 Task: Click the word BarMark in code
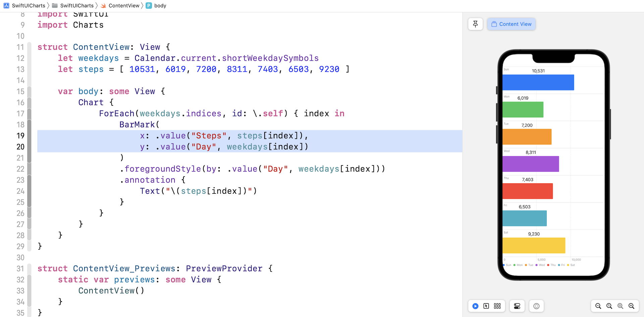(137, 125)
